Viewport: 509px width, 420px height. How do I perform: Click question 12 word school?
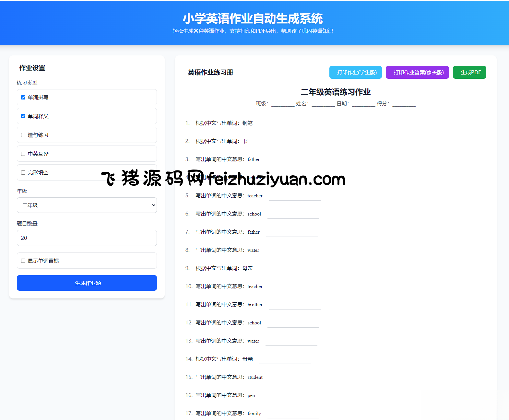pyautogui.click(x=254, y=323)
